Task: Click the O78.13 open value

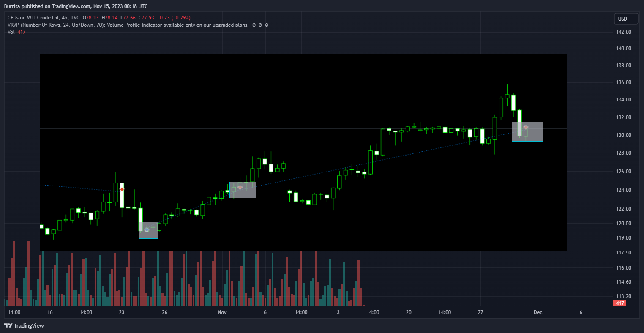Action: (x=90, y=18)
